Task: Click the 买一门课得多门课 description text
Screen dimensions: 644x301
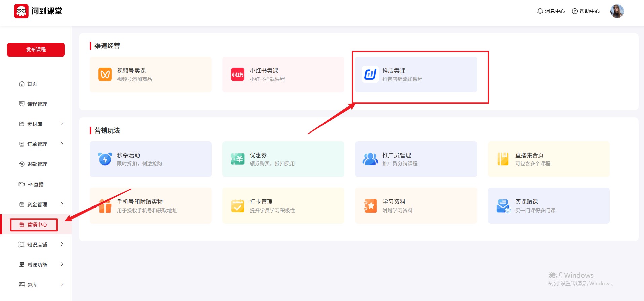Action: 535,211
